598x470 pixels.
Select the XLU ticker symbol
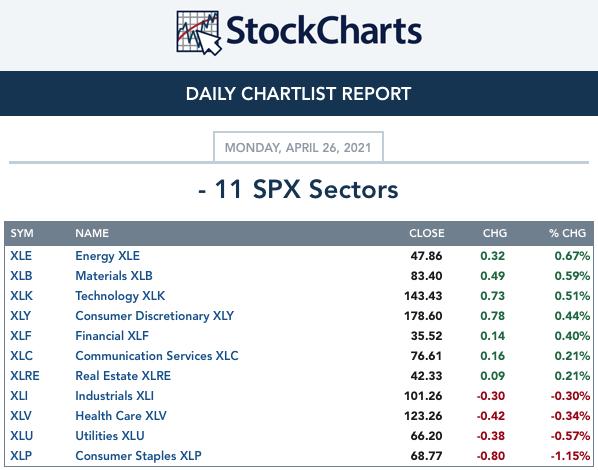(x=22, y=436)
